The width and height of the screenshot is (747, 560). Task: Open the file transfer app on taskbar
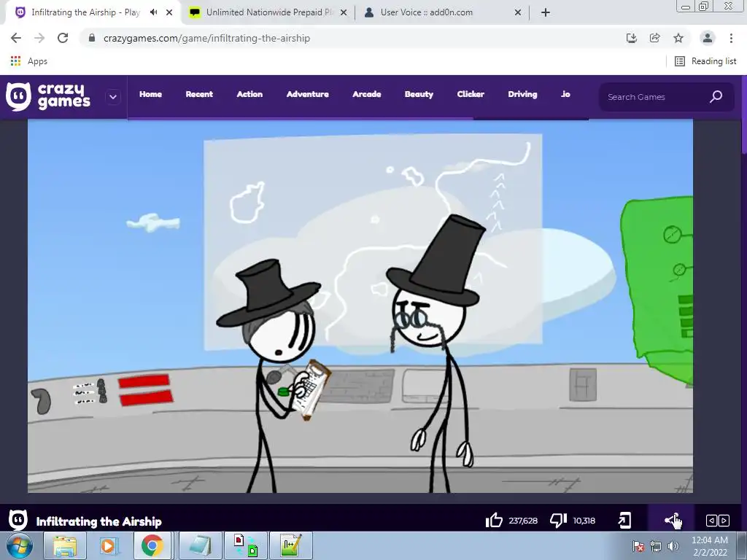[x=246, y=545]
